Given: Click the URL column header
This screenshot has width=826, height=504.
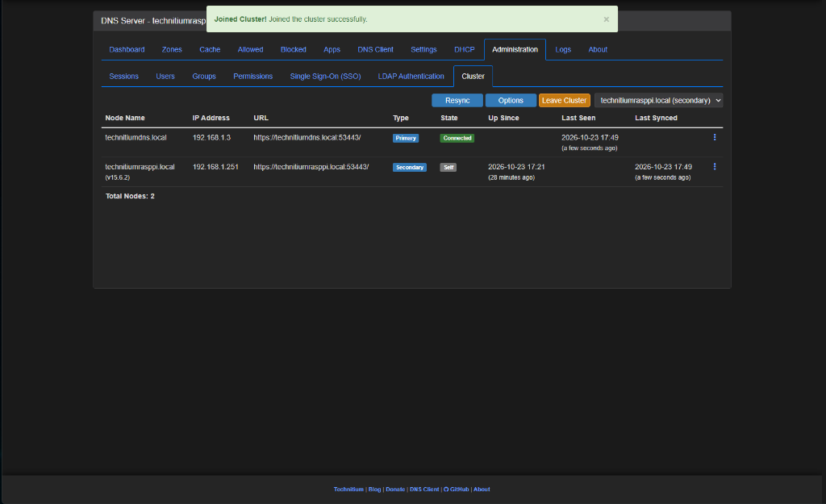Looking at the screenshot, I should pyautogui.click(x=261, y=118).
